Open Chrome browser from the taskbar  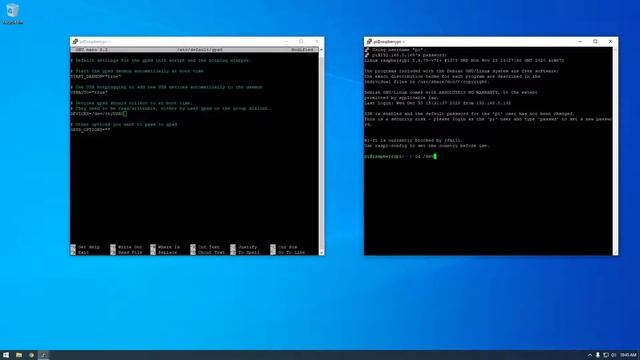click(x=31, y=355)
